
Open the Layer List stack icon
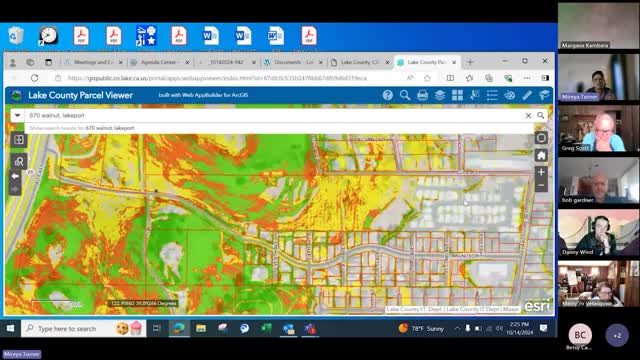tap(440, 95)
